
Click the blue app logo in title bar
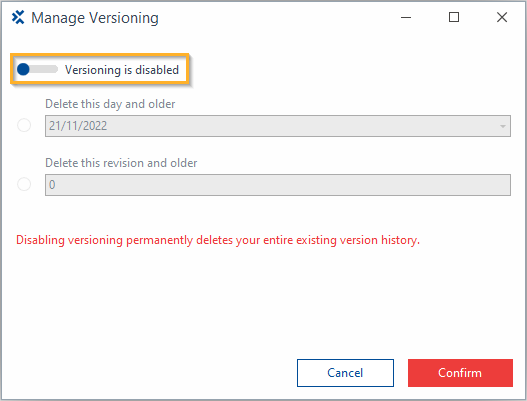(x=18, y=17)
